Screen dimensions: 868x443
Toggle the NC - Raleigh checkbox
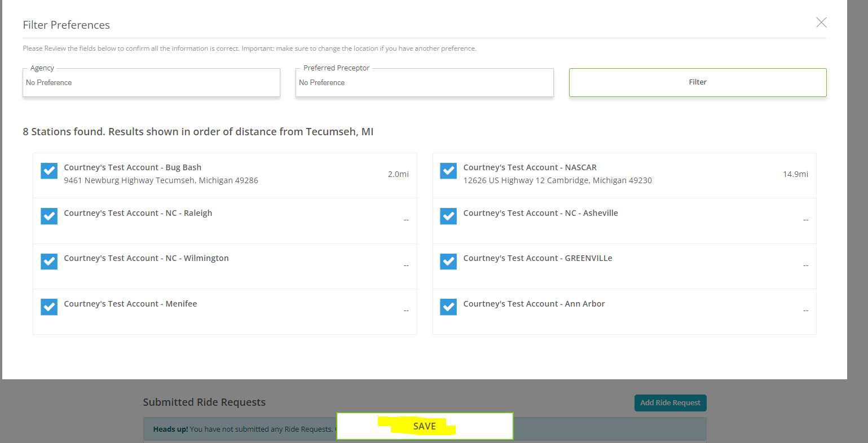[49, 216]
